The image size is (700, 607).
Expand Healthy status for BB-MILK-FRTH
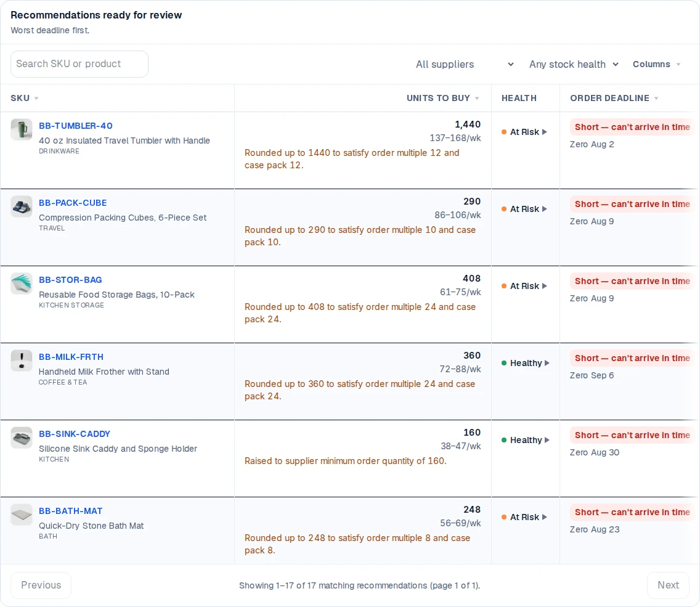pyautogui.click(x=526, y=364)
